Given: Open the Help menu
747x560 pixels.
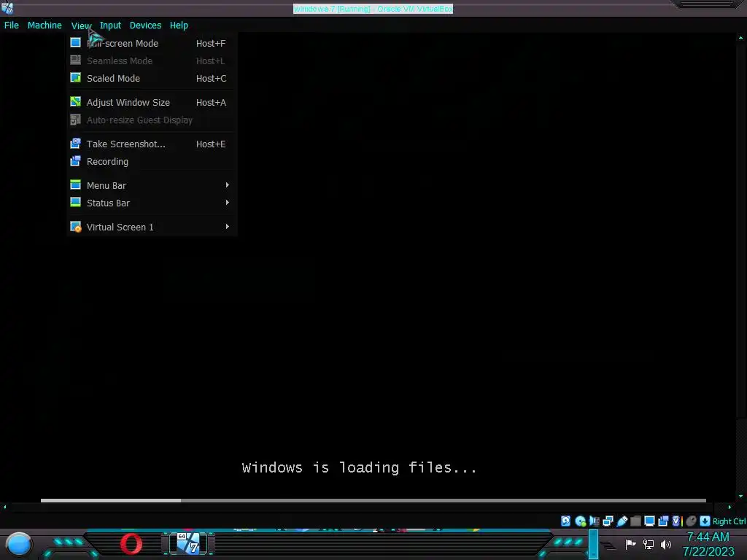Looking at the screenshot, I should [x=179, y=26].
